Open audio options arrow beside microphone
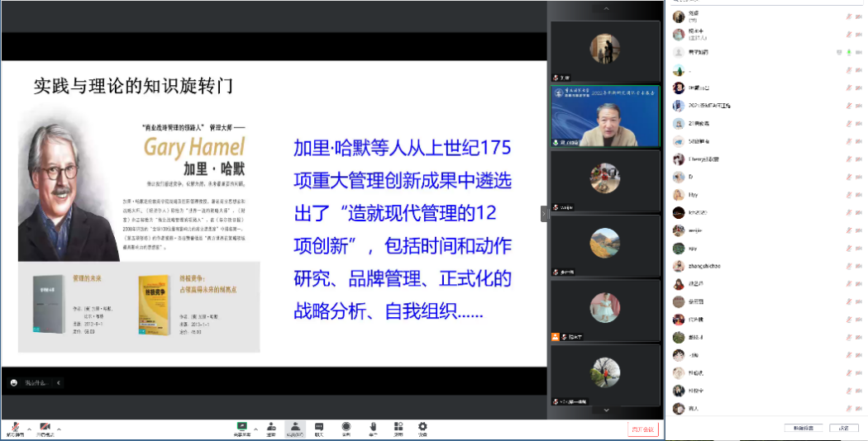This screenshot has height=441, width=868. 29,429
